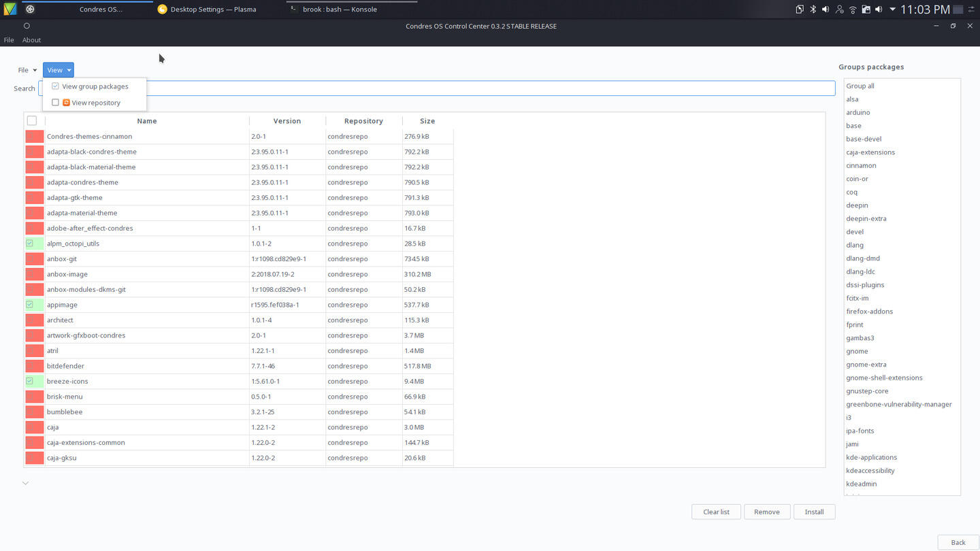Click the 11:03 PM clock
The image size is (980, 551).
click(x=925, y=10)
